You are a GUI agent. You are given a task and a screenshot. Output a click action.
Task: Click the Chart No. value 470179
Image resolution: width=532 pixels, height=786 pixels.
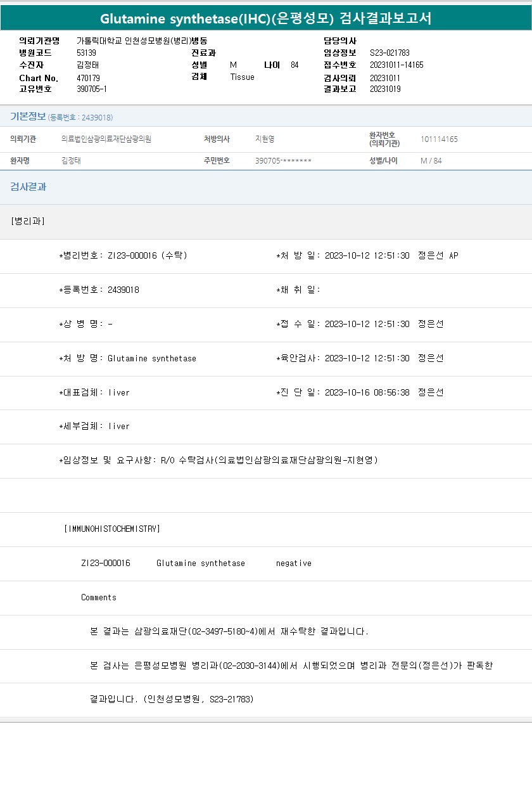click(x=88, y=77)
